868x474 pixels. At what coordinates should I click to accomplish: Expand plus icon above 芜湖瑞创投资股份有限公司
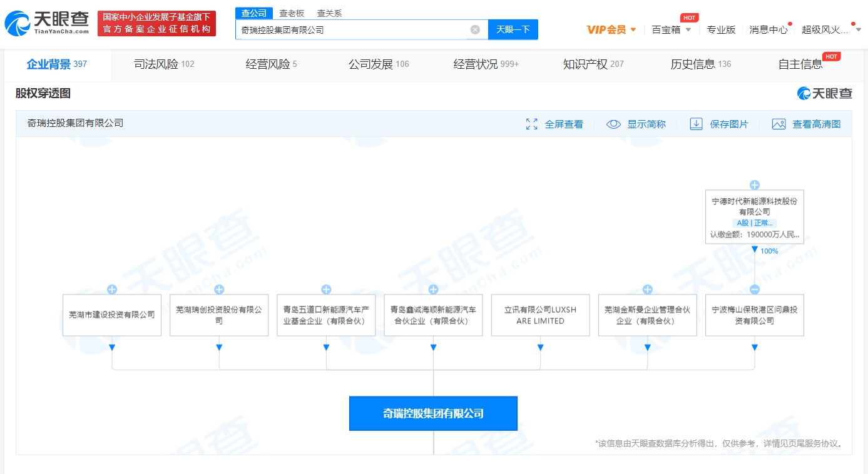[x=219, y=290]
